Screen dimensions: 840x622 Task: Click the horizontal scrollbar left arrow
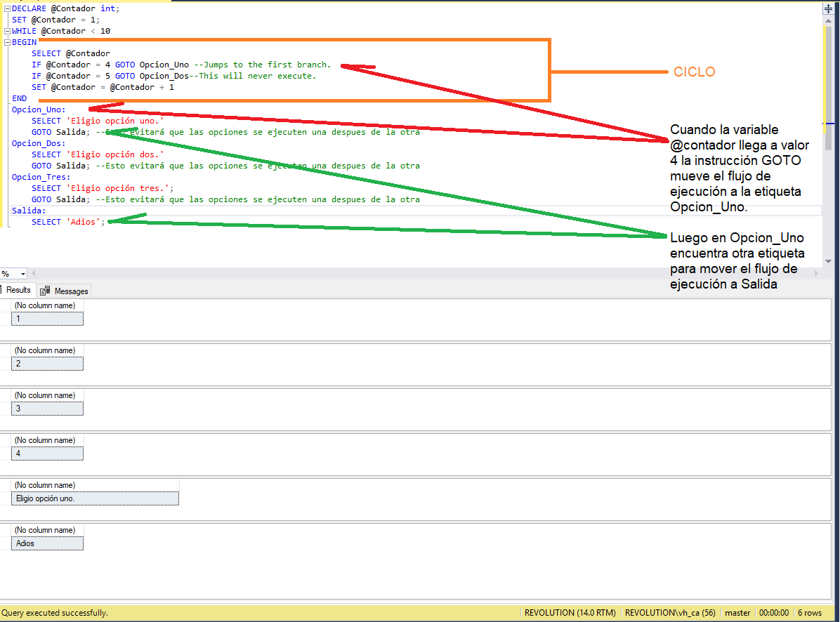[x=33, y=274]
